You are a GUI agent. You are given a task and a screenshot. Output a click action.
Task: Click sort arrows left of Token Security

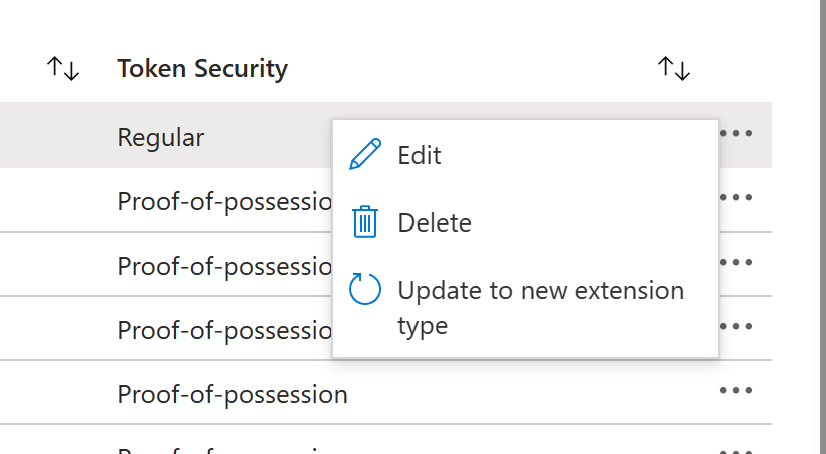pos(63,69)
